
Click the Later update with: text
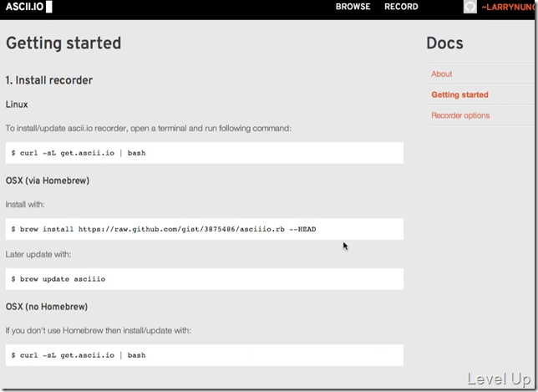38,254
